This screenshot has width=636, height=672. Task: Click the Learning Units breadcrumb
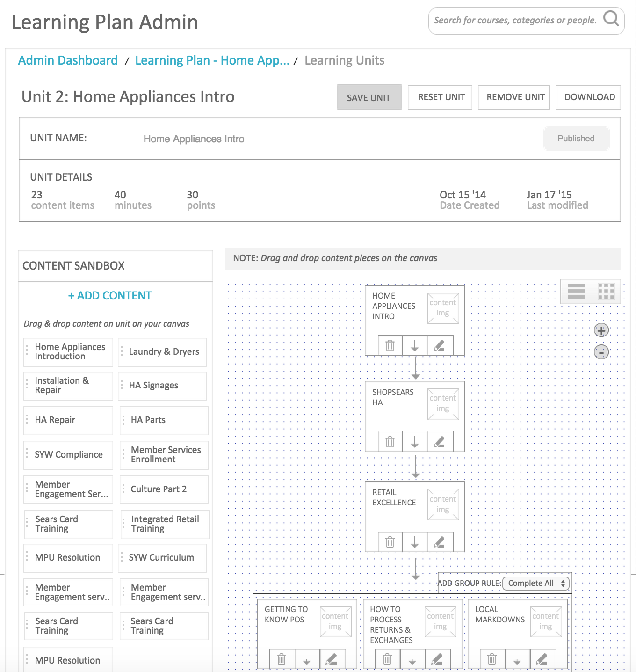(345, 60)
